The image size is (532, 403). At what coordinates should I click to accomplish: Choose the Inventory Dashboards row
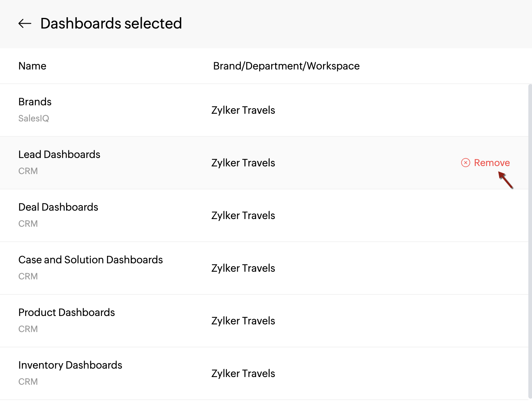pyautogui.click(x=264, y=373)
